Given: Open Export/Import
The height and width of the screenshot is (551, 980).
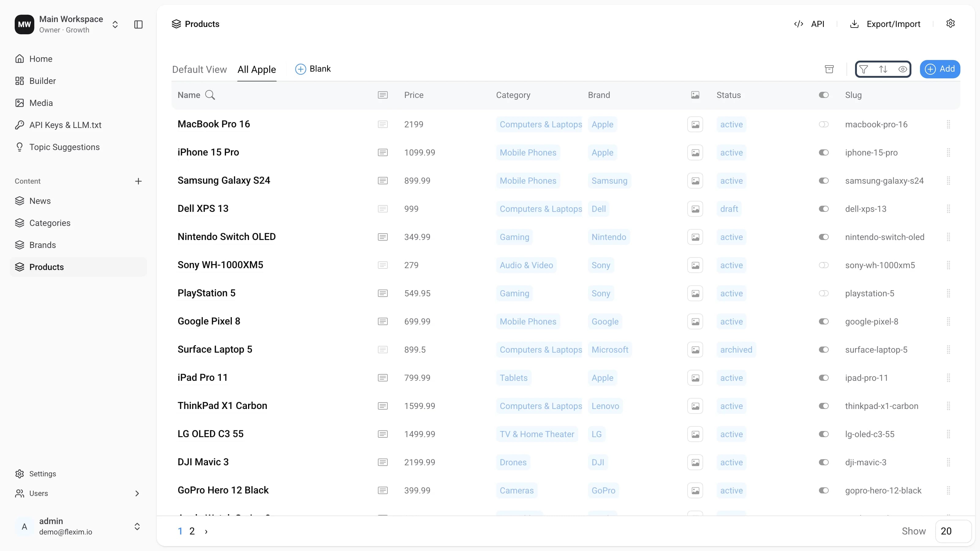Looking at the screenshot, I should [x=885, y=24].
